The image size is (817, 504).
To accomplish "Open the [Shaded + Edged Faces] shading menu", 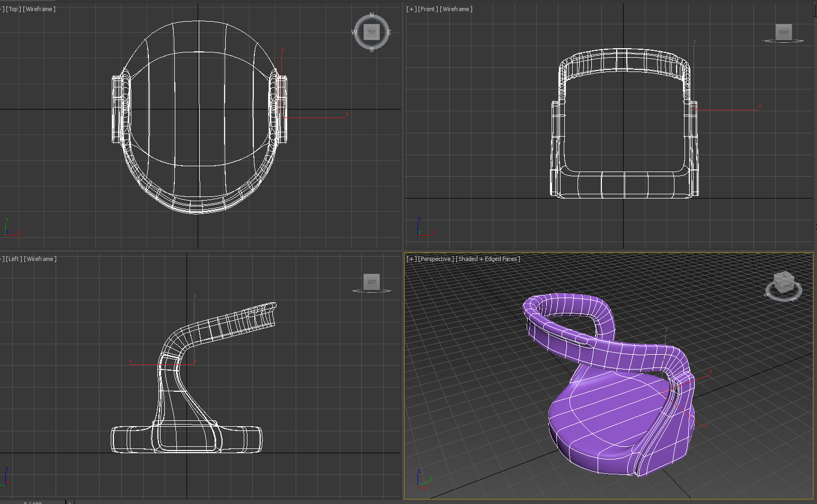I will point(488,259).
